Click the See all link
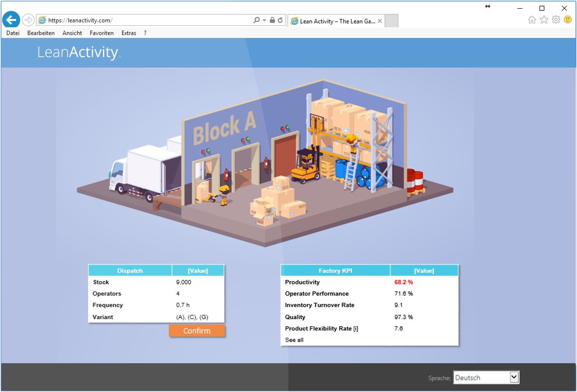The height and width of the screenshot is (392, 577). tap(294, 340)
